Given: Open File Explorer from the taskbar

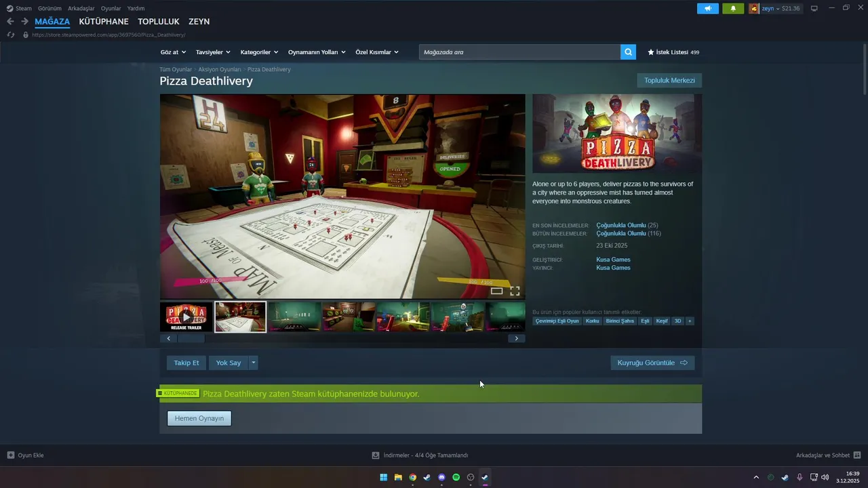Looking at the screenshot, I should point(398,477).
